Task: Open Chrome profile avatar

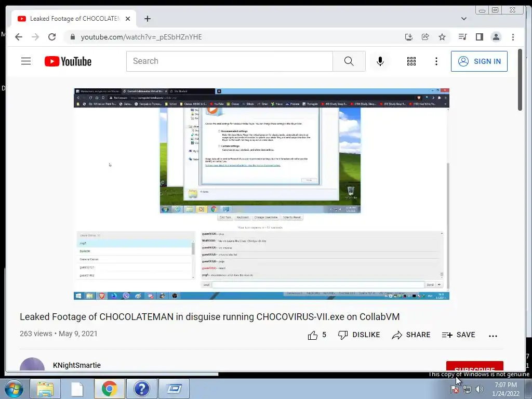Action: 496,37
